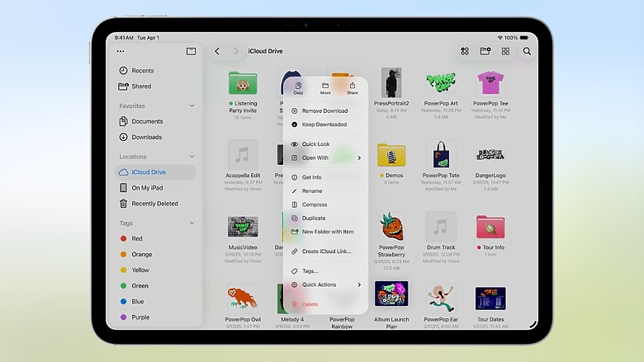Choose Compress from the menu
The width and height of the screenshot is (644, 362).
325,205
